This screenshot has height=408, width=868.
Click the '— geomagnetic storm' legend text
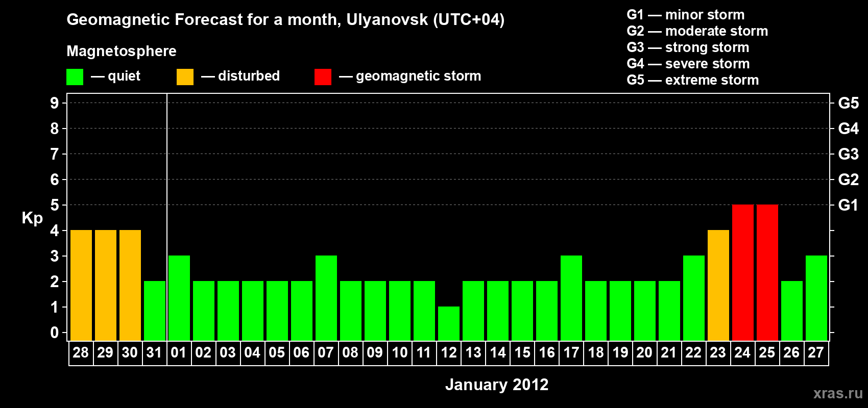point(410,76)
